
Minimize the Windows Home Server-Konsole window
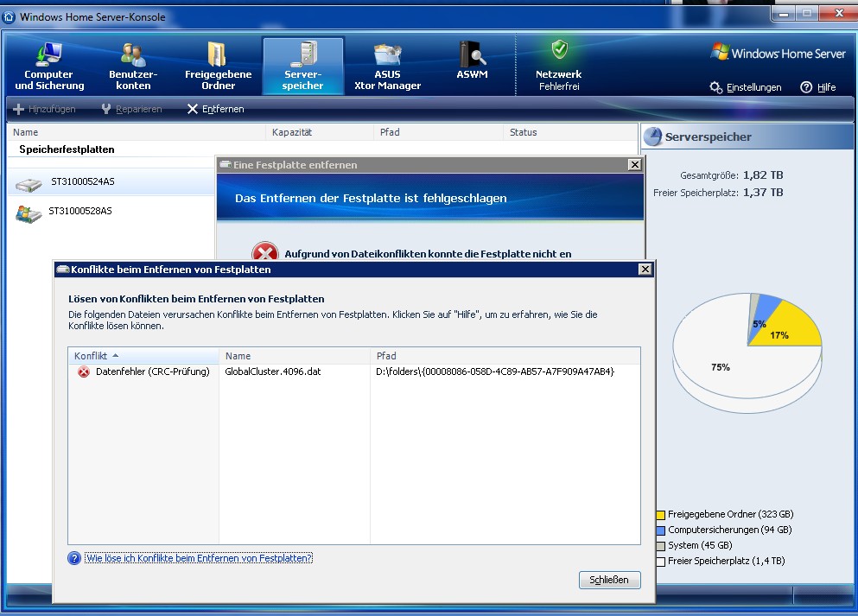tap(784, 14)
